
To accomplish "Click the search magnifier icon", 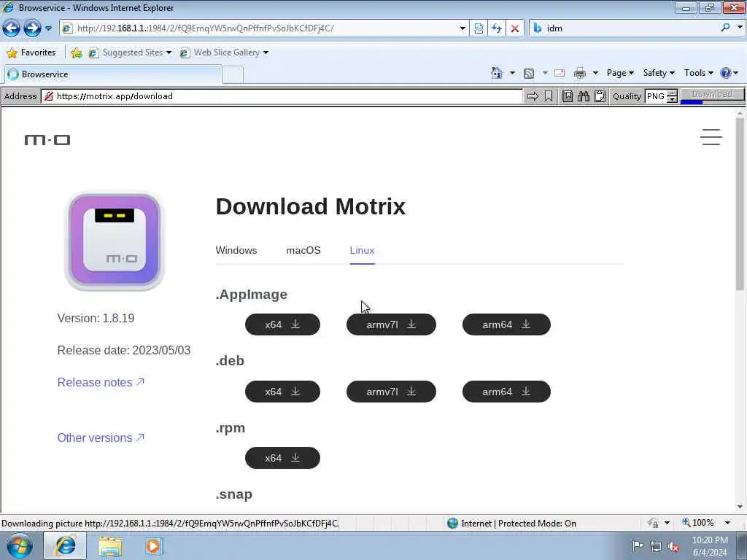I will (x=725, y=28).
